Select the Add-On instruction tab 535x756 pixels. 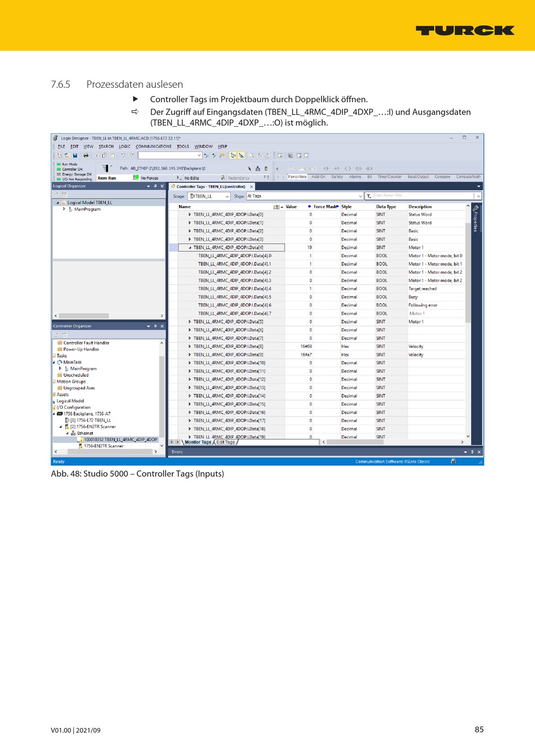(x=319, y=177)
